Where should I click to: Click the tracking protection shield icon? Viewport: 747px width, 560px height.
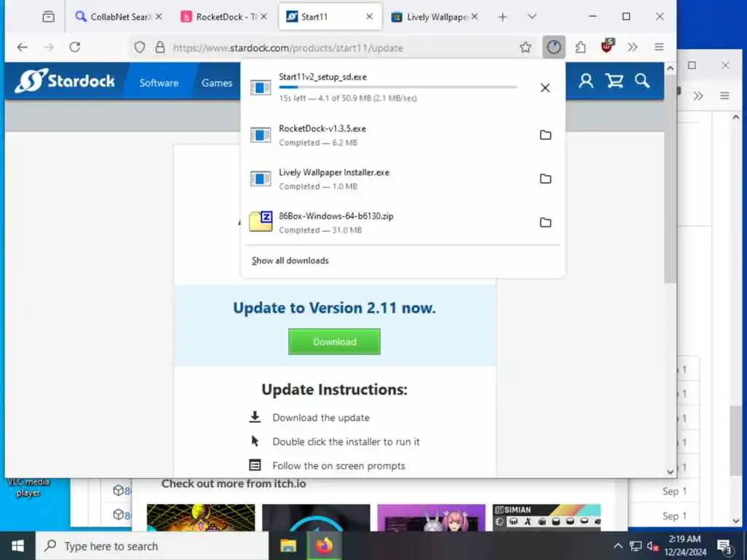coord(139,47)
